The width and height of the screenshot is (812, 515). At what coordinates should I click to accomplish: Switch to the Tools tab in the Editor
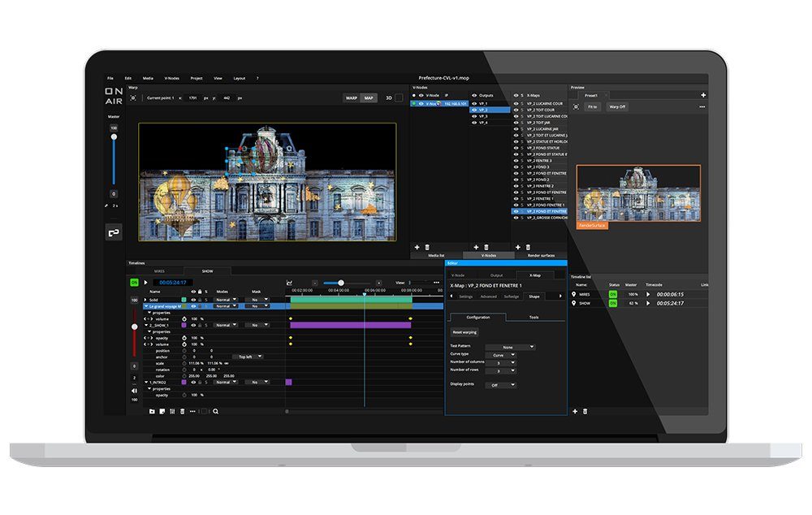(x=534, y=317)
